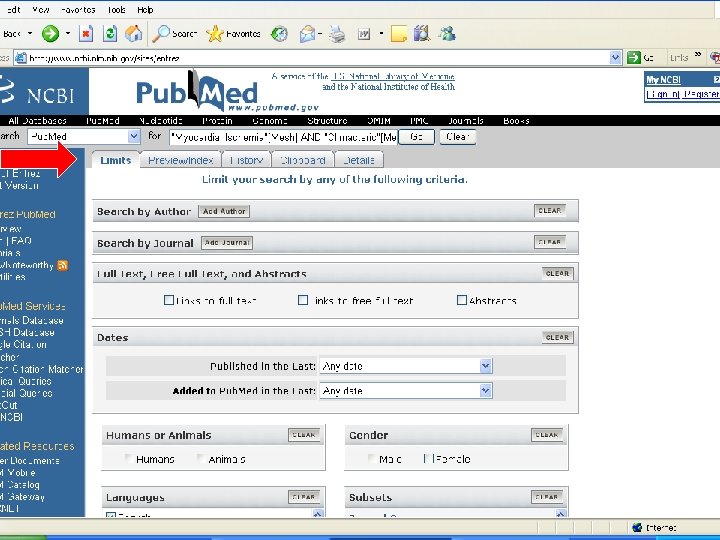
Task: Click the green Go arrow beside address bar
Action: coord(634,57)
